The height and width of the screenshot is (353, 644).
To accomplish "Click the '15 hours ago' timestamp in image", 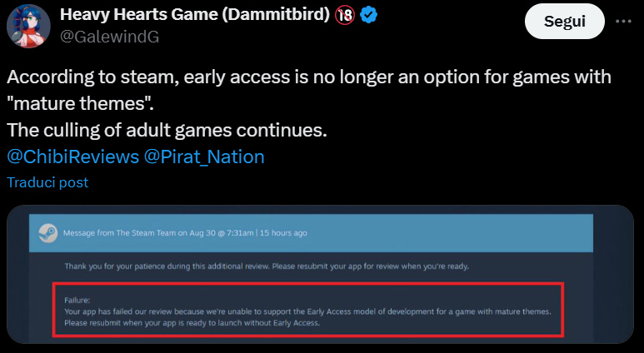I will tap(283, 233).
